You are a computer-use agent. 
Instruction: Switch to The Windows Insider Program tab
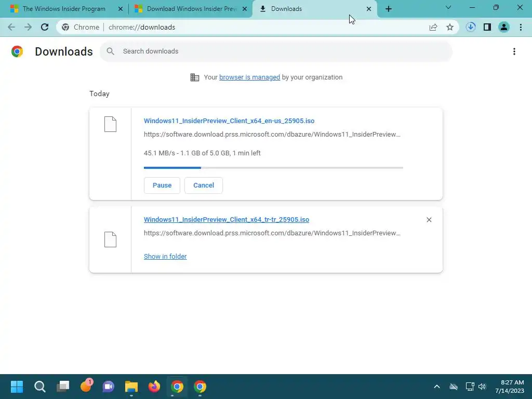(64, 9)
